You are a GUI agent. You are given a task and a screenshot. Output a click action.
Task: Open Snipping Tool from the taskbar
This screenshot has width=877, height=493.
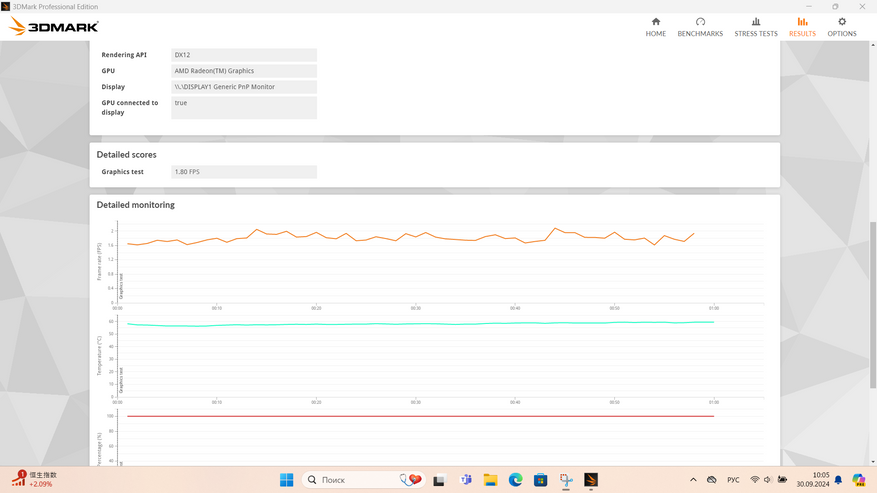pyautogui.click(x=566, y=480)
